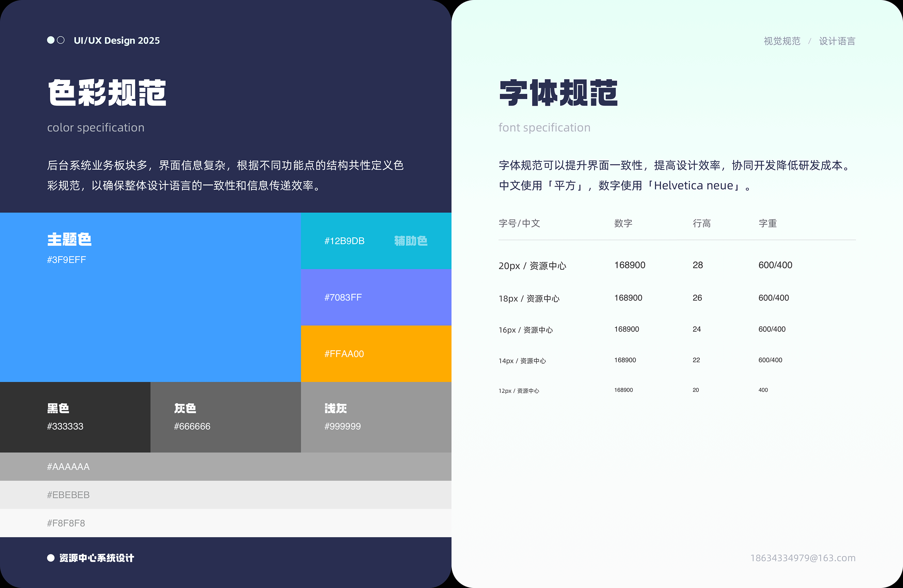Image resolution: width=903 pixels, height=588 pixels.
Task: Select the 视觉规范 breadcrumb item
Action: pyautogui.click(x=782, y=41)
